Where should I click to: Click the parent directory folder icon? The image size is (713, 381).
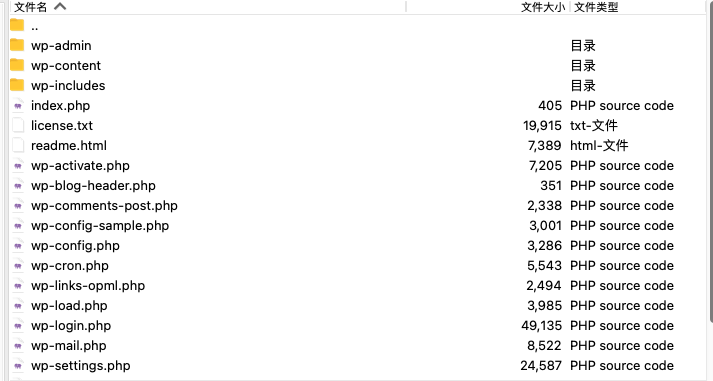[x=17, y=25]
